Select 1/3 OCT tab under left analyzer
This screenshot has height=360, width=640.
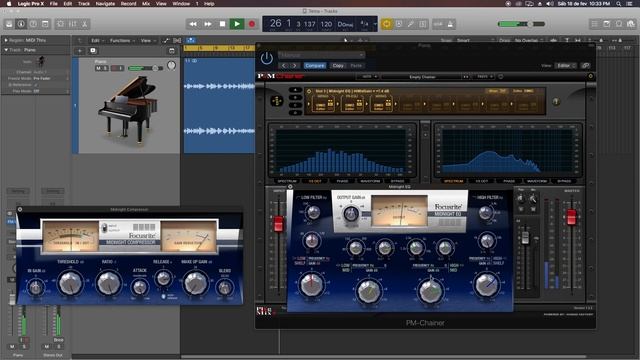[315, 181]
